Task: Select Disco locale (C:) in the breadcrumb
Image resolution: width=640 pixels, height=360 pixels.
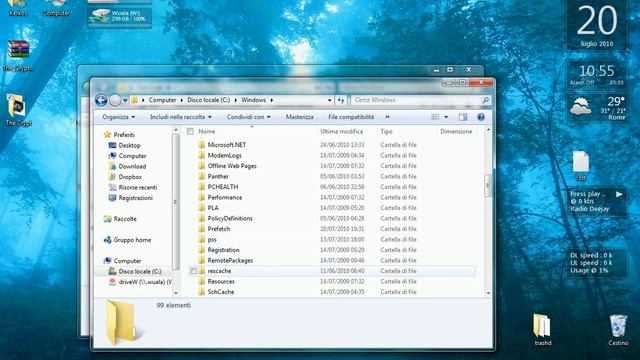Action: click(x=209, y=100)
